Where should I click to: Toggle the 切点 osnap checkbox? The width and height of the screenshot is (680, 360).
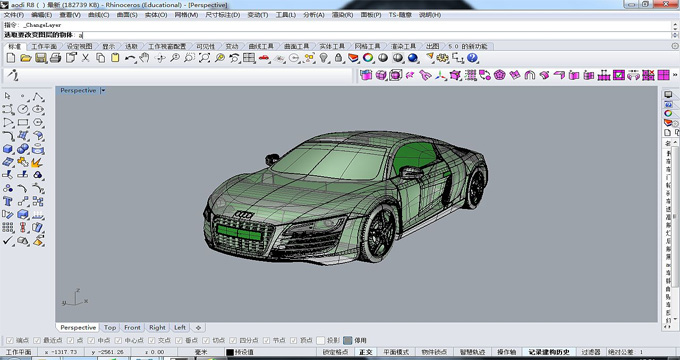(206, 340)
